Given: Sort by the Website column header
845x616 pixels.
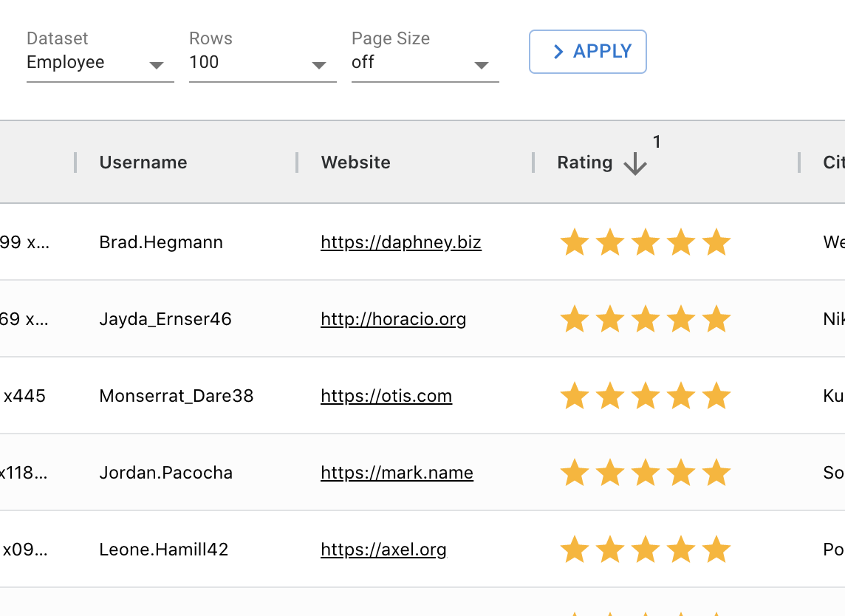Looking at the screenshot, I should tap(356, 162).
